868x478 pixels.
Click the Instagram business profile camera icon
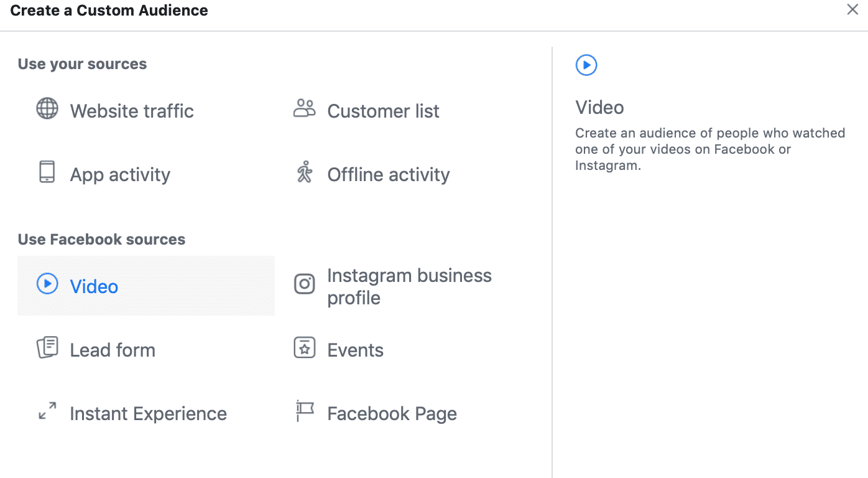coord(304,284)
